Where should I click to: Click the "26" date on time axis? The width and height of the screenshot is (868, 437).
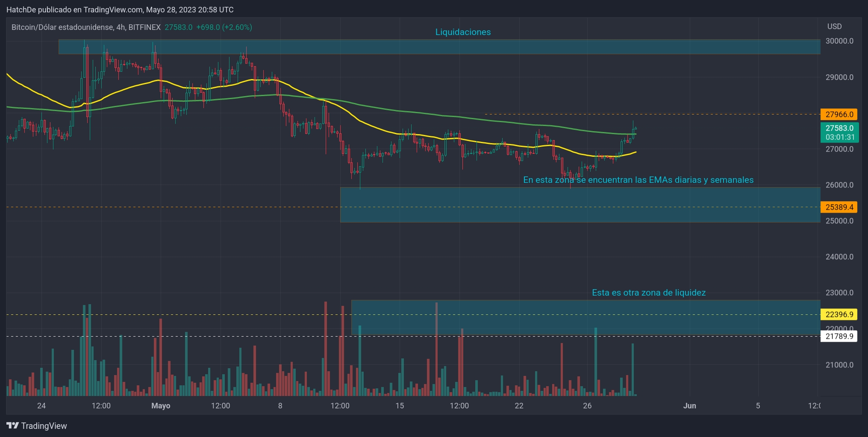tap(587, 406)
